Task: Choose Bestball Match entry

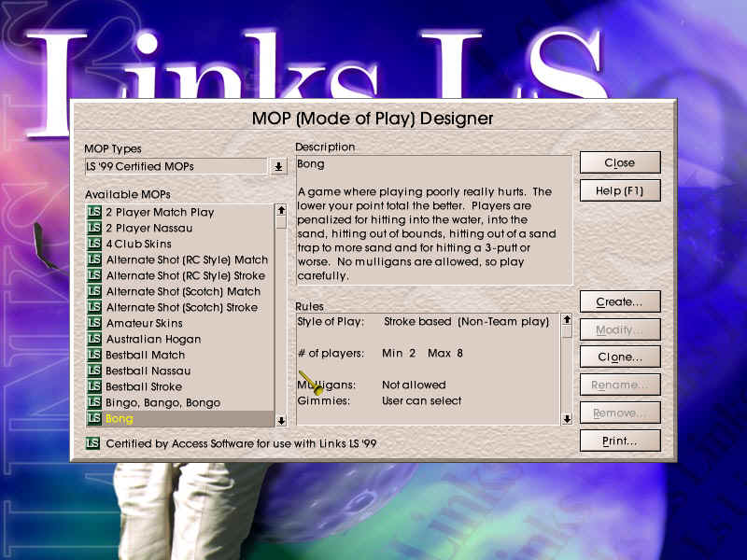Action: point(180,355)
